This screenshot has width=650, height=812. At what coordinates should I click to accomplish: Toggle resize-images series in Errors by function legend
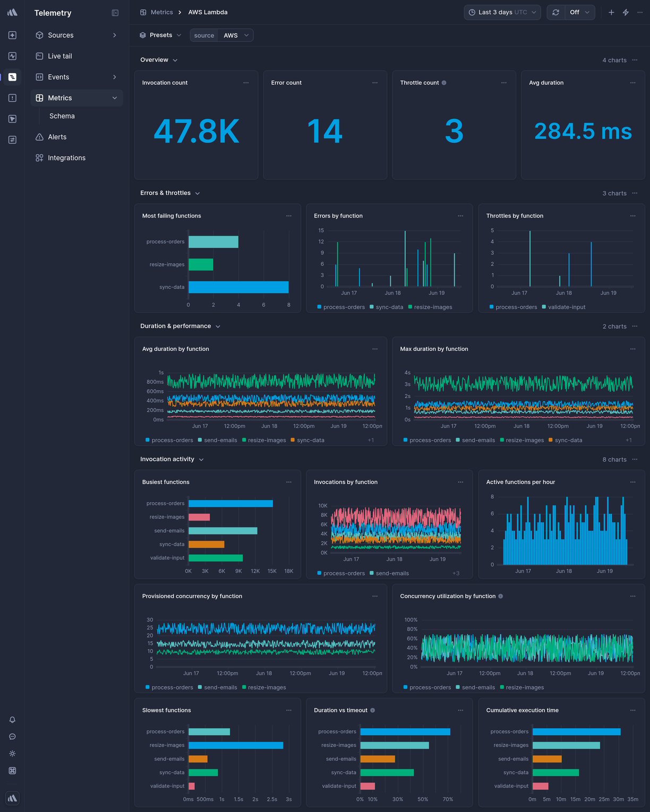[x=430, y=307]
